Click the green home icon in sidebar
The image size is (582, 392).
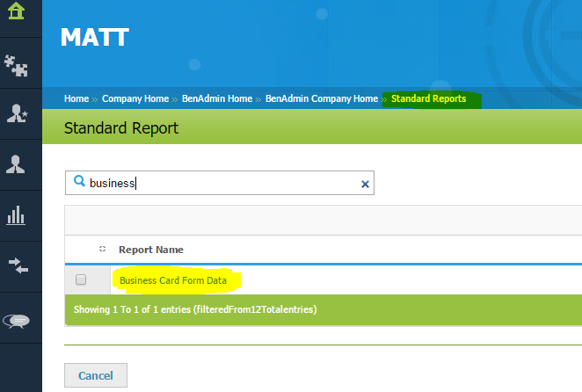coord(16,11)
